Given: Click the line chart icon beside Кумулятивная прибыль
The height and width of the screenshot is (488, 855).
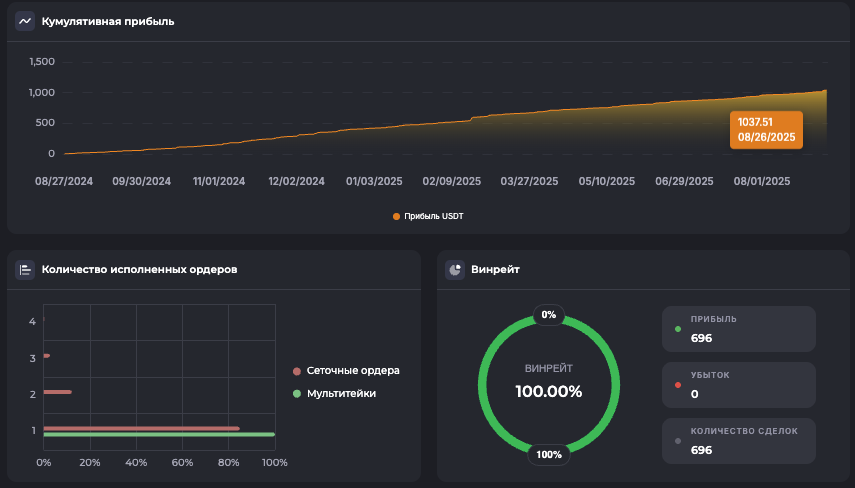Looking at the screenshot, I should click(x=25, y=21).
